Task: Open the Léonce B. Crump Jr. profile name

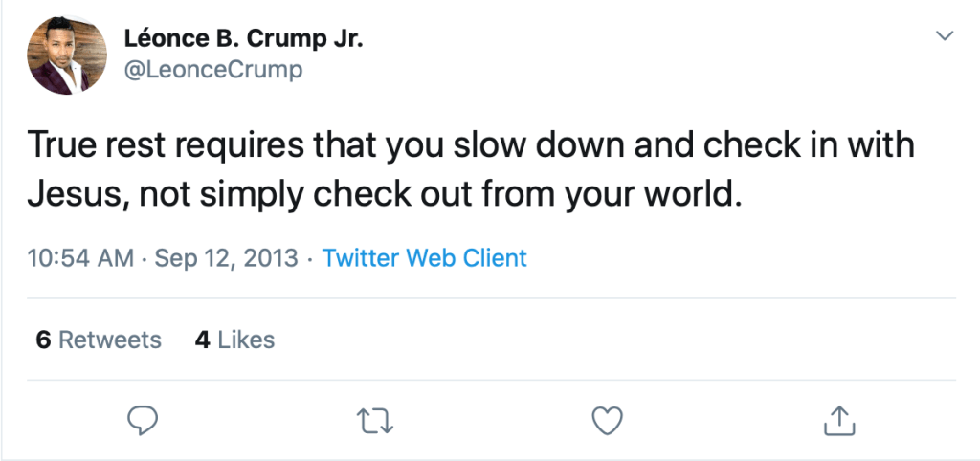Action: click(244, 40)
